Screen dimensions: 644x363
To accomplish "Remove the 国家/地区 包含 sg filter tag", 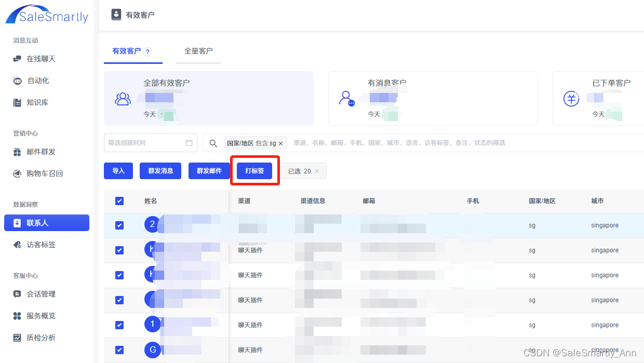I will coord(281,143).
